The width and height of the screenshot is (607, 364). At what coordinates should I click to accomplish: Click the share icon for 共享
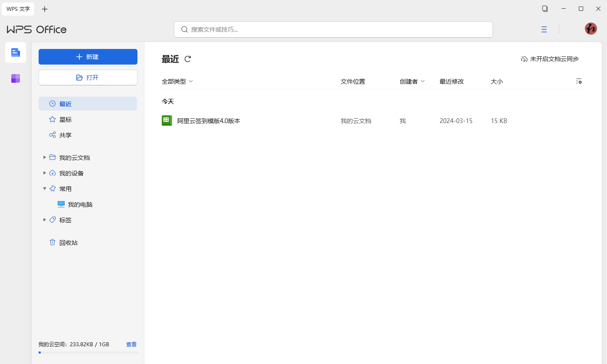coord(52,135)
